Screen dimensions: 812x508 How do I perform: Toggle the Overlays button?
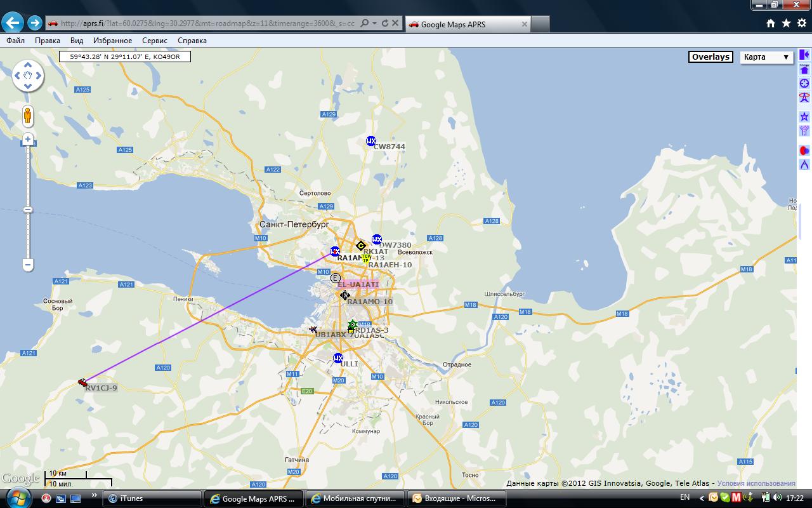pos(710,57)
